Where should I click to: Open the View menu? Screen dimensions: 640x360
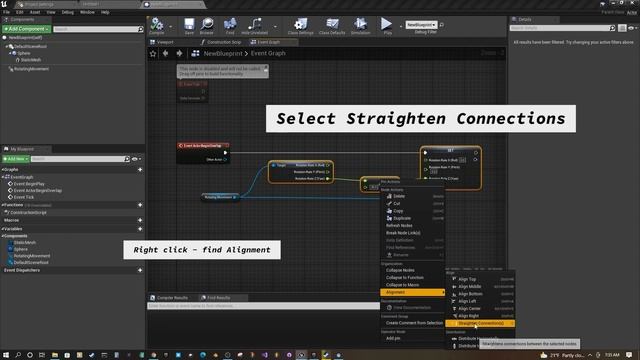tap(51, 12)
